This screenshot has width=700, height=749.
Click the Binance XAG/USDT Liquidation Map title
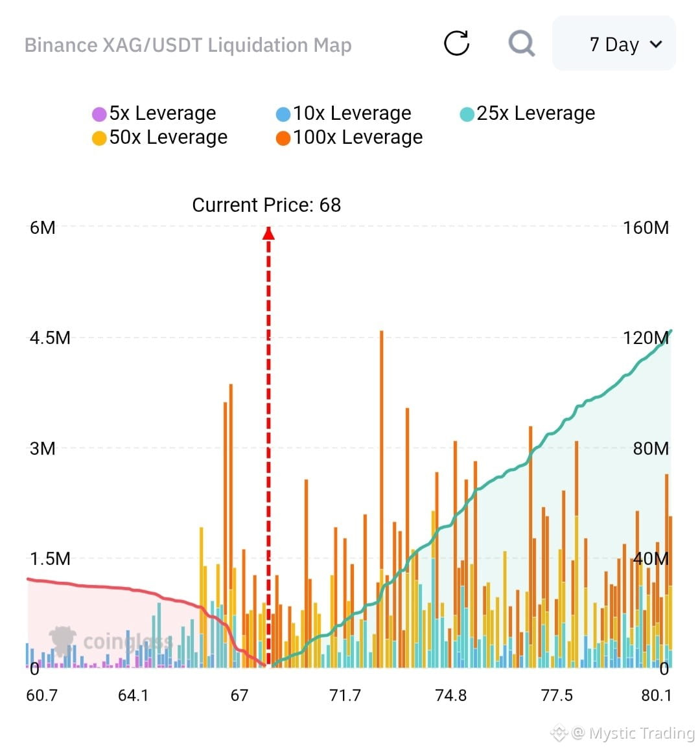pyautogui.click(x=188, y=45)
